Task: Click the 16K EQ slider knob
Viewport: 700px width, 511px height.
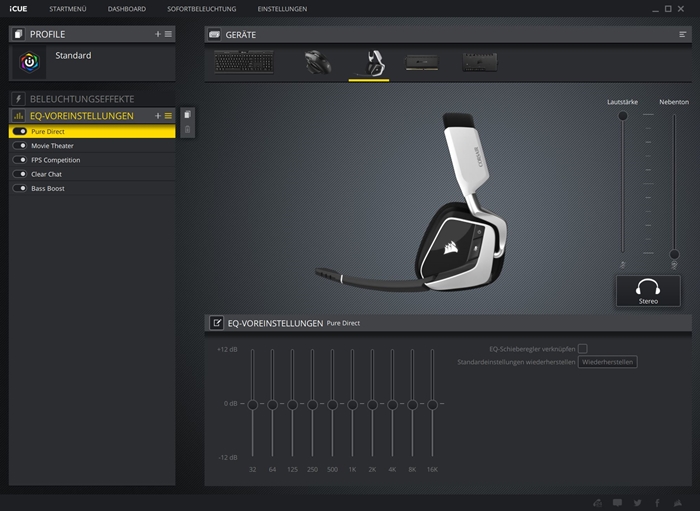Action: click(432, 405)
